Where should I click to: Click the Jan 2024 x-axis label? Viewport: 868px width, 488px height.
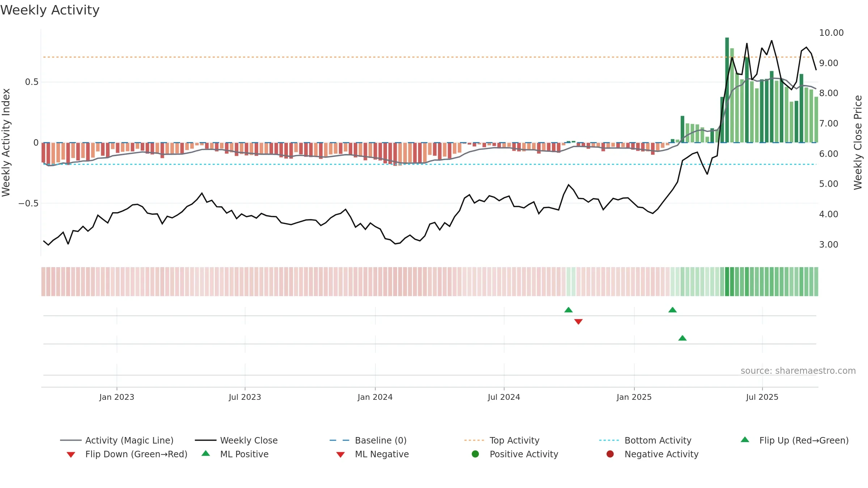pyautogui.click(x=375, y=397)
